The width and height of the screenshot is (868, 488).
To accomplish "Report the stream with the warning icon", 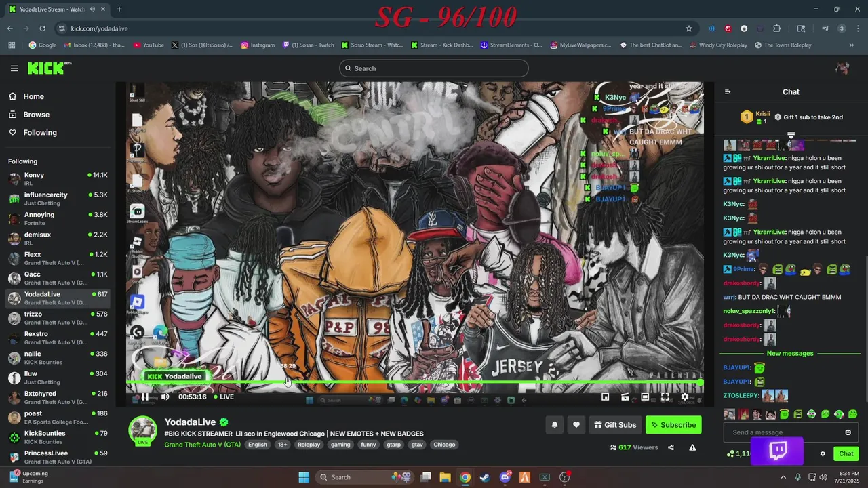I will tap(692, 447).
